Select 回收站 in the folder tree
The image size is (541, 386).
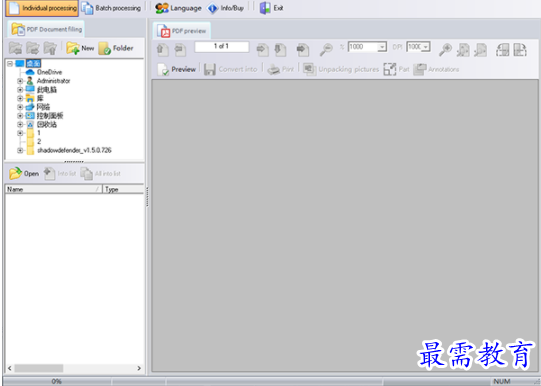click(47, 124)
